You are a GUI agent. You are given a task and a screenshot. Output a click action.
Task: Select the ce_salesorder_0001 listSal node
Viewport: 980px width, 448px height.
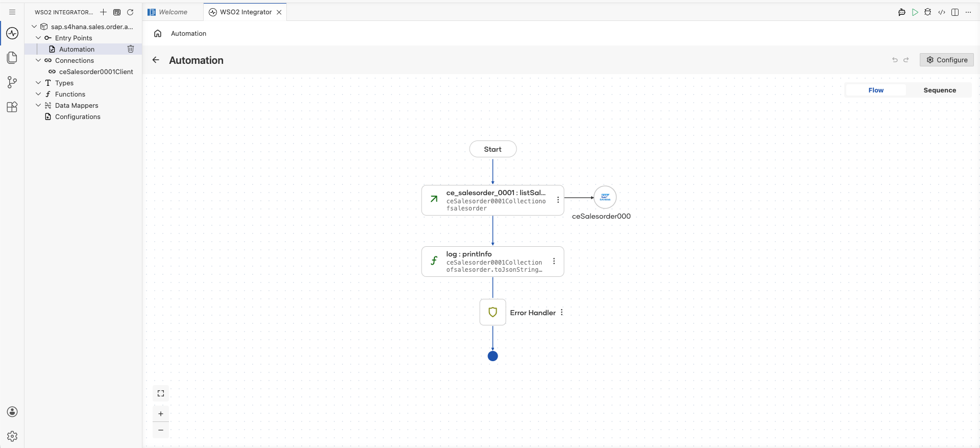(493, 200)
